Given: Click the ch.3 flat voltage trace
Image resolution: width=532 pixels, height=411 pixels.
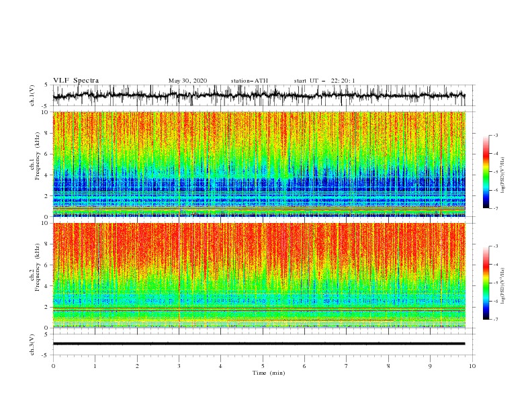Looking at the screenshot, I should (x=259, y=344).
